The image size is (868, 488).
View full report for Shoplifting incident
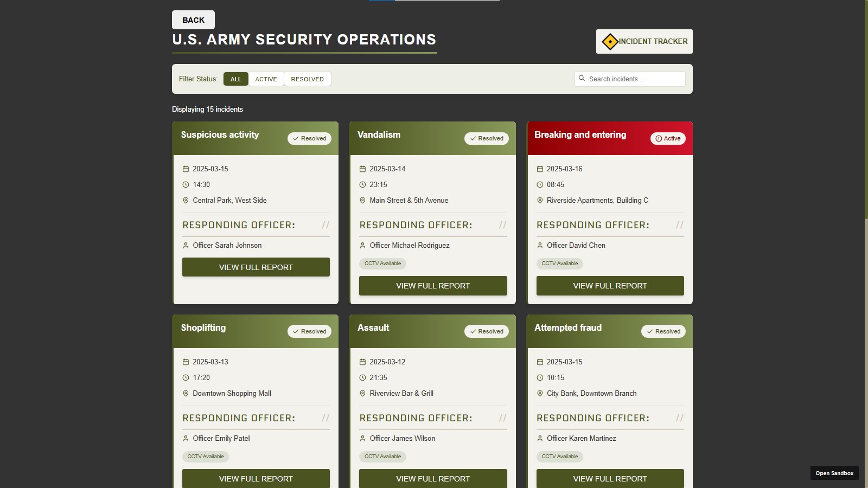[x=256, y=479]
